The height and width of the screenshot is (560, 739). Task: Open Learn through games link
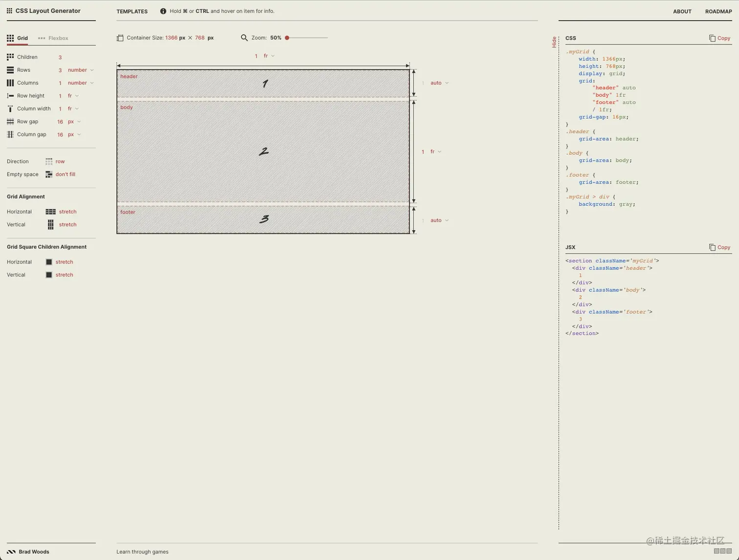coord(142,552)
